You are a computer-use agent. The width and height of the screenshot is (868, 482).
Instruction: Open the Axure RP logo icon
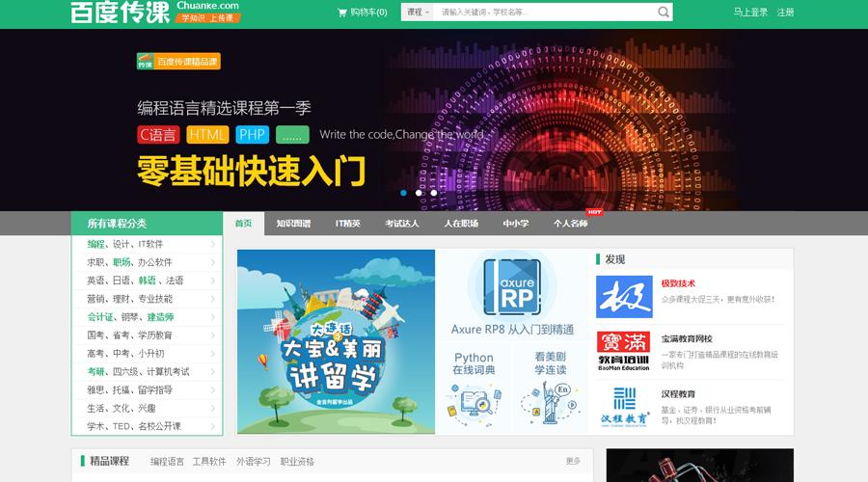[x=512, y=286]
